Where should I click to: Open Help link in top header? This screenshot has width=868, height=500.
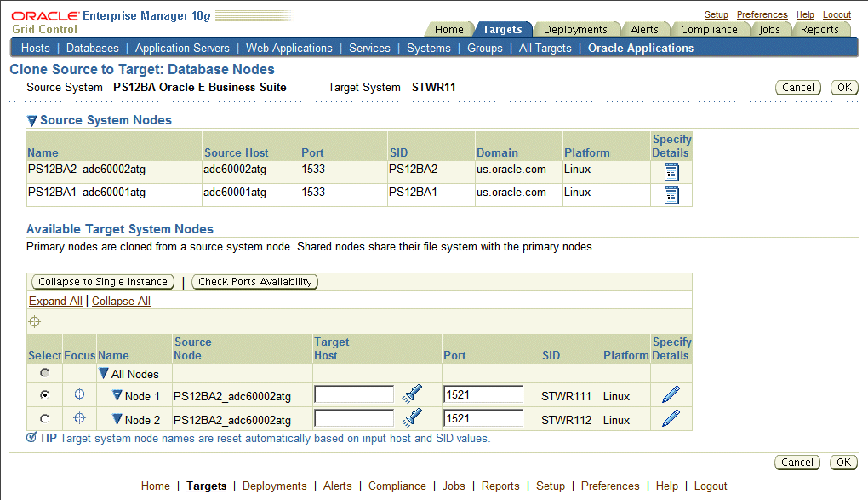(805, 15)
